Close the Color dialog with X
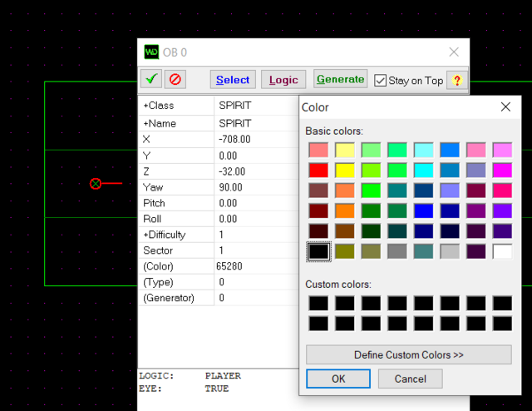The height and width of the screenshot is (411, 532). 505,106
